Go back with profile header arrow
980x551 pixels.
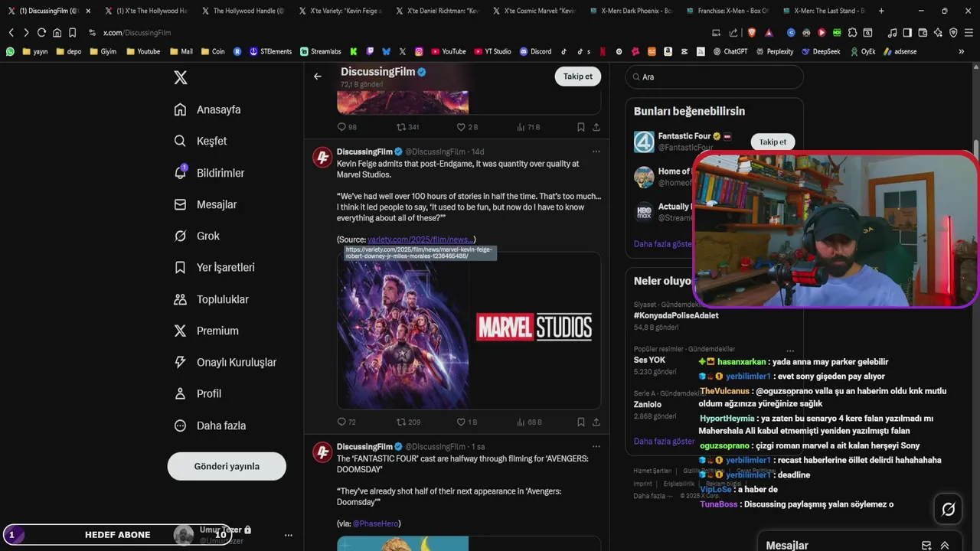click(318, 77)
